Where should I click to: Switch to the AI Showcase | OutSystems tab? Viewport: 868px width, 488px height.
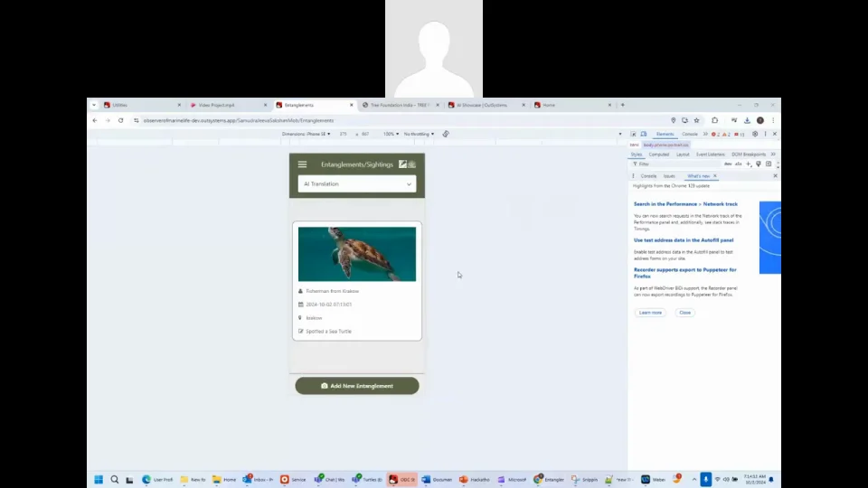pos(486,105)
